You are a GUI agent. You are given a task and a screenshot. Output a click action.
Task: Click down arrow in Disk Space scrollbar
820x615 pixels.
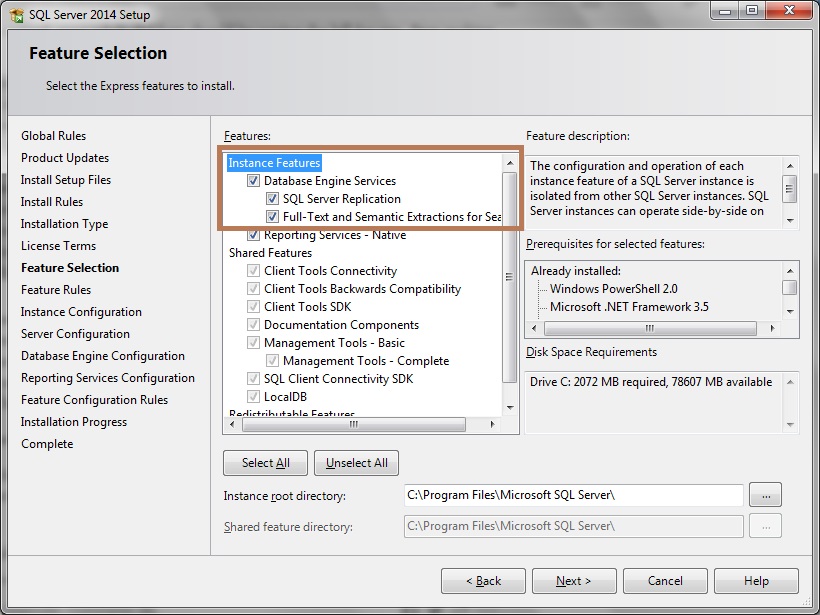point(790,425)
